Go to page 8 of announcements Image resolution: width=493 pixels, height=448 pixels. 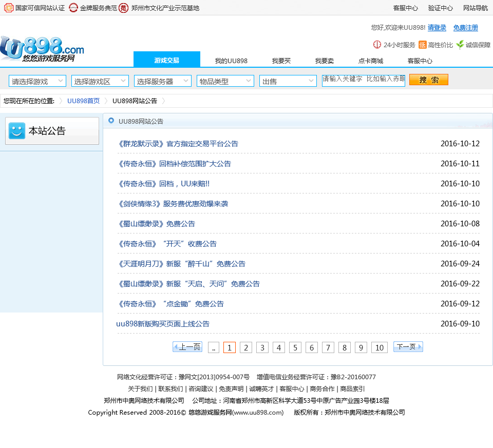coord(345,347)
